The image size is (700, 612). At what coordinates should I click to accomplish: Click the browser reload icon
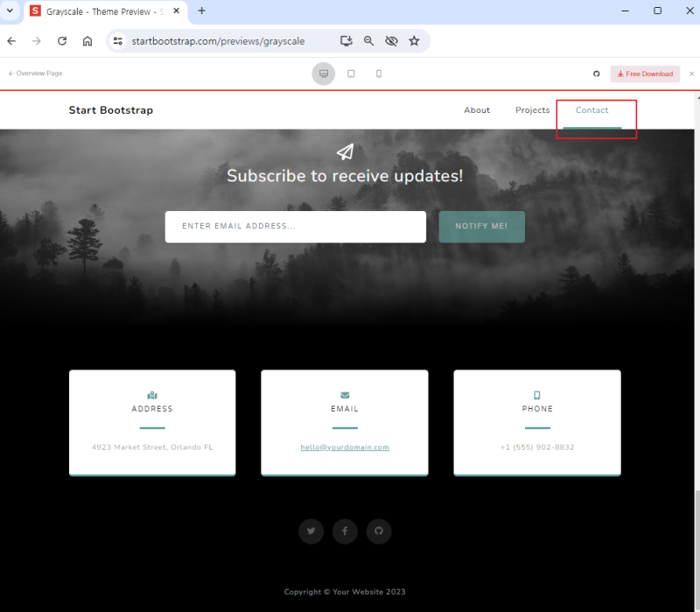pos(62,41)
